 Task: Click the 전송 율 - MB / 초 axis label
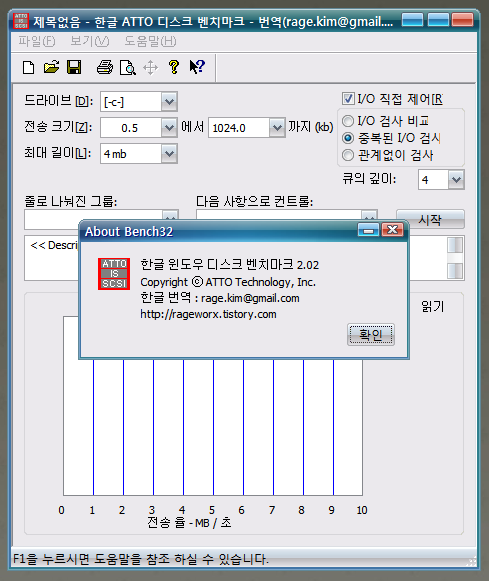[x=189, y=522]
